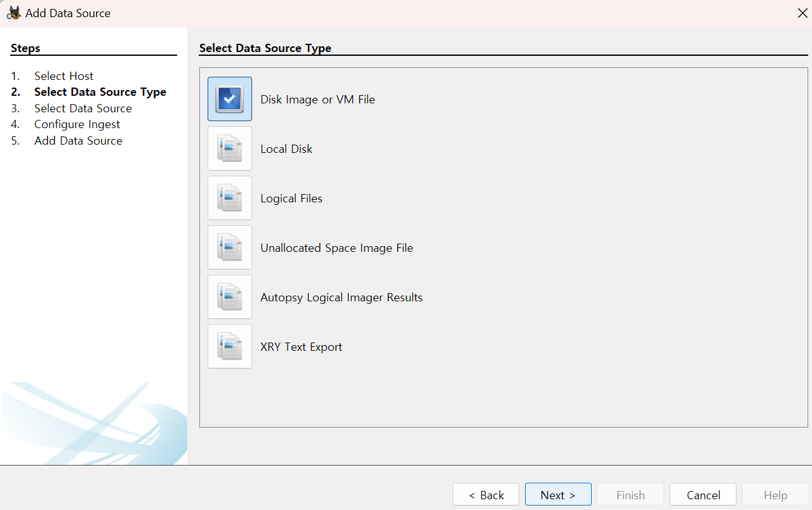This screenshot has width=812, height=510.
Task: Click the 'Logical Files' label text
Action: (291, 199)
